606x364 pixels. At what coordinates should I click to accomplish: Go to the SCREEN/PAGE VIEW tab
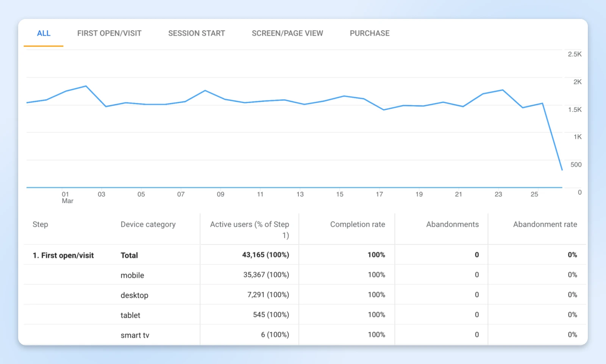click(287, 33)
